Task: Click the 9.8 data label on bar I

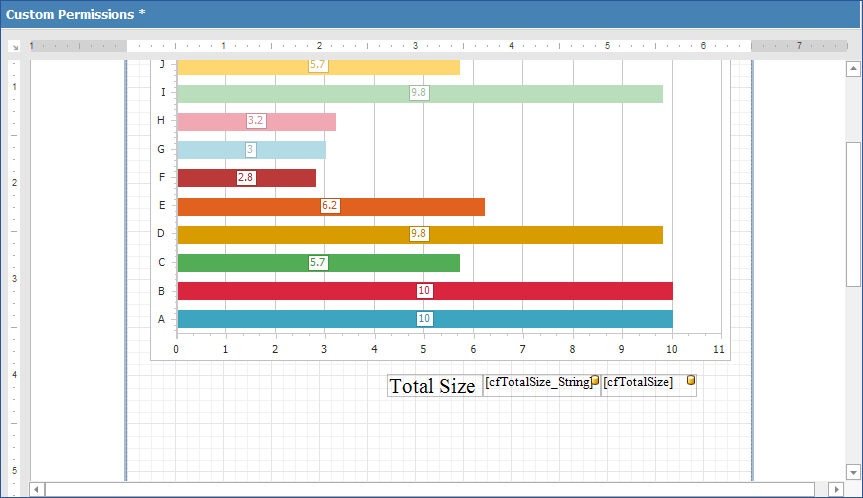Action: point(418,93)
